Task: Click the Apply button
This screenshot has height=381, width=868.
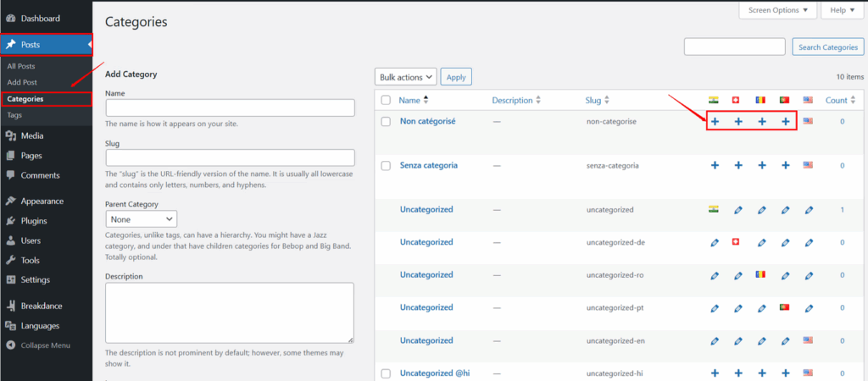Action: (456, 77)
